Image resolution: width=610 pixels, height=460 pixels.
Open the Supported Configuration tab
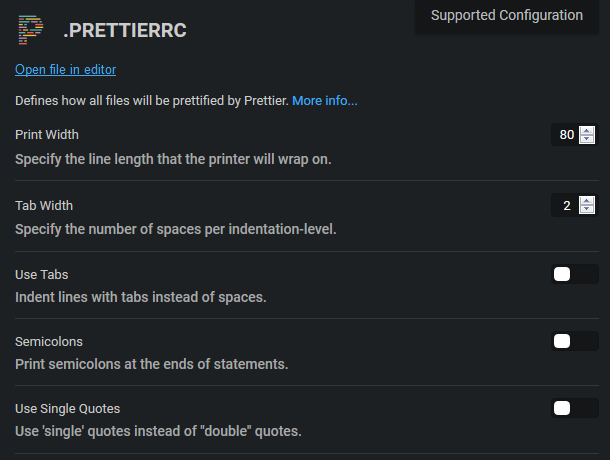coord(506,16)
